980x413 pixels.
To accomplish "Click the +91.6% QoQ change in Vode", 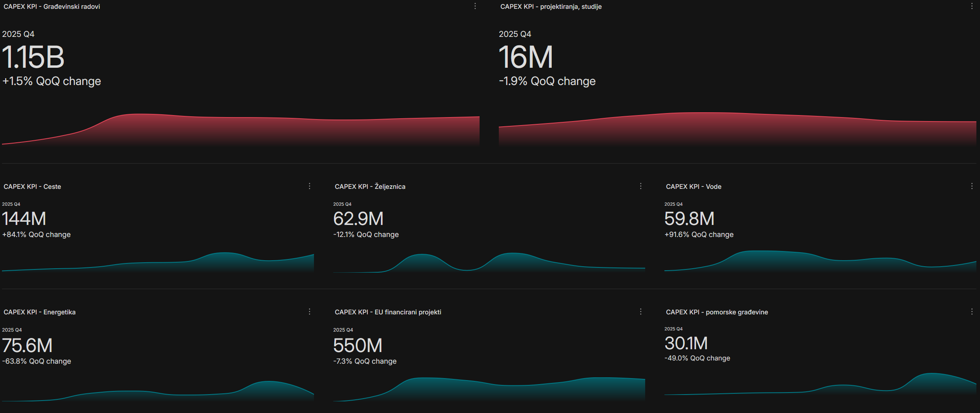I will 699,235.
